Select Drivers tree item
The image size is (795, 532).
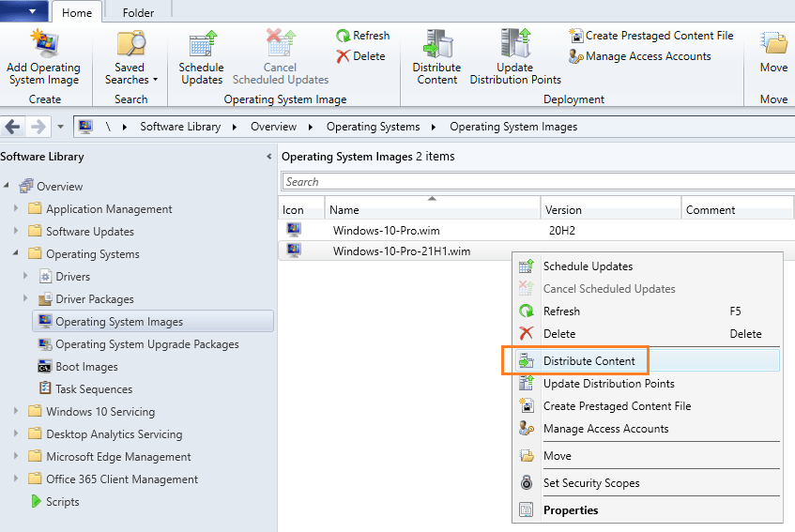point(65,277)
